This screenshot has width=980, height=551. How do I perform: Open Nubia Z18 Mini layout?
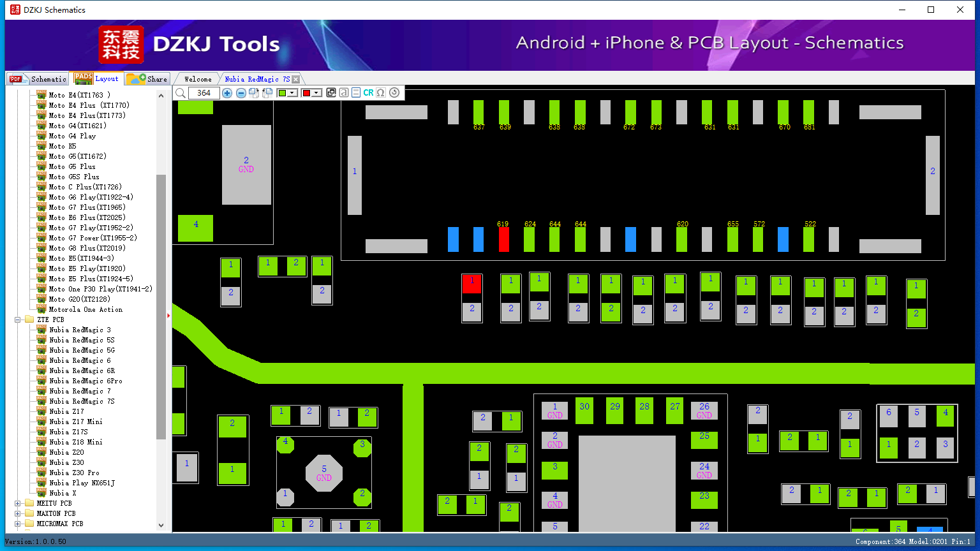click(75, 442)
